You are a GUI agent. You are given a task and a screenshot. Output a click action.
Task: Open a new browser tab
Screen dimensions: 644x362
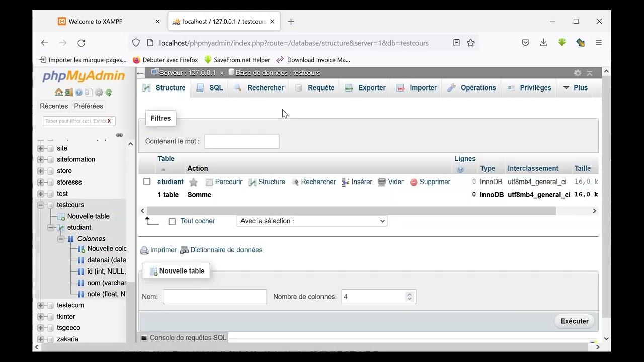point(291,22)
